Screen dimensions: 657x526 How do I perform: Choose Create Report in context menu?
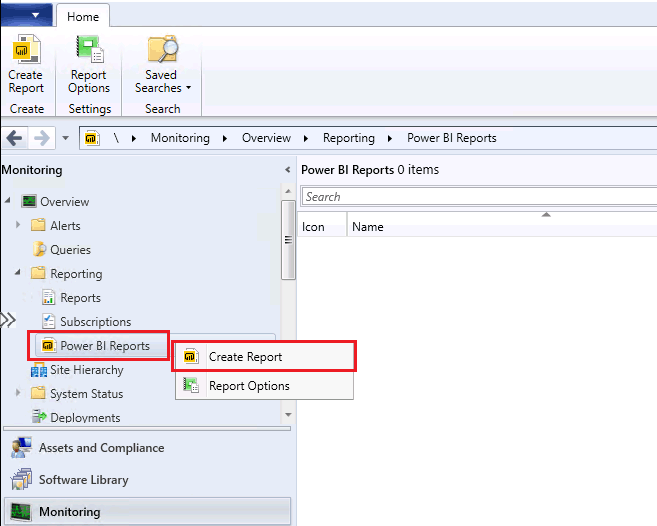click(x=264, y=357)
